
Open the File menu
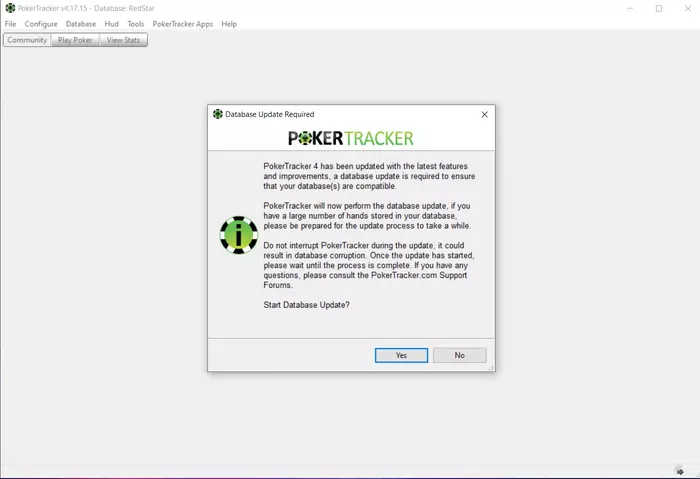pyautogui.click(x=10, y=24)
